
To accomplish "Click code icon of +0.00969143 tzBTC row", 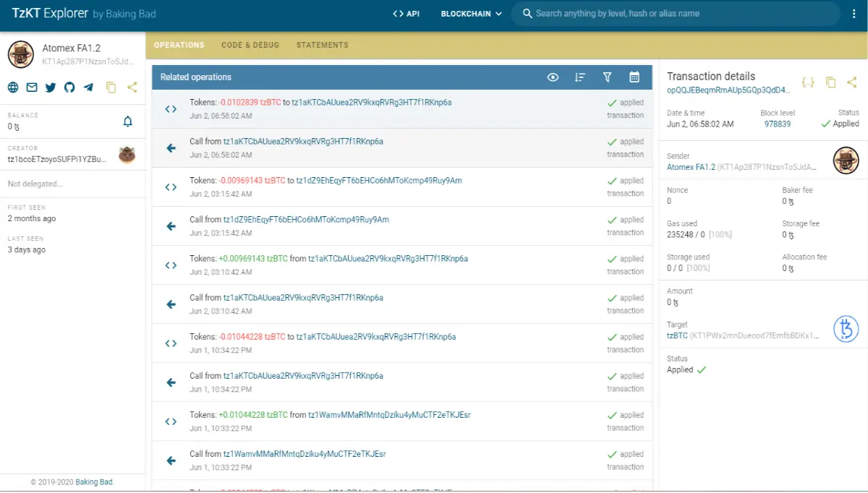I will tap(171, 265).
